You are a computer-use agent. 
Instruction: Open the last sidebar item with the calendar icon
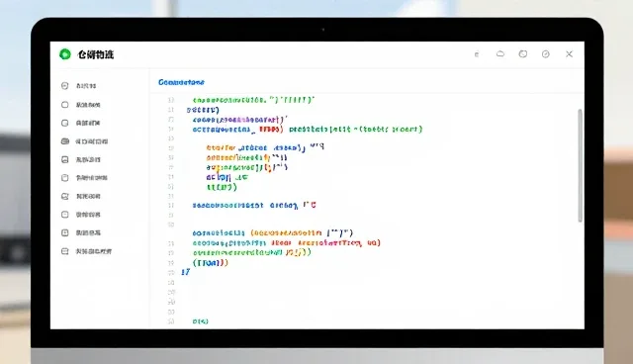pos(86,251)
